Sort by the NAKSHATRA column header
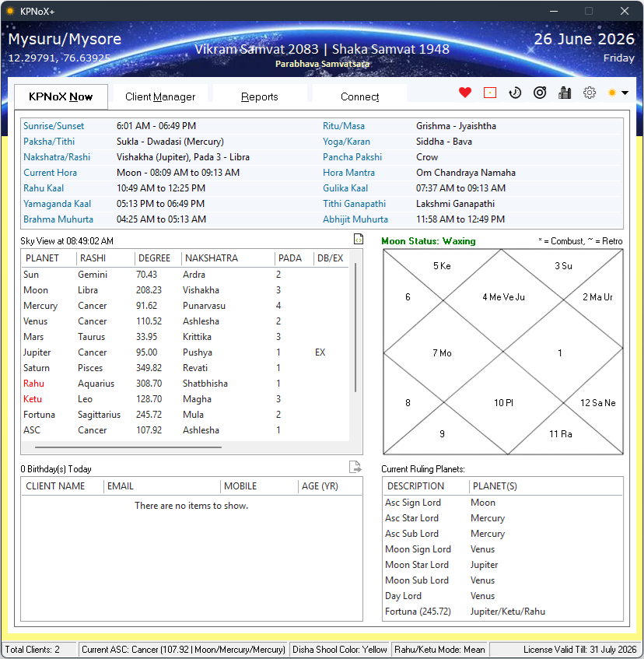644x659 pixels. (x=228, y=258)
